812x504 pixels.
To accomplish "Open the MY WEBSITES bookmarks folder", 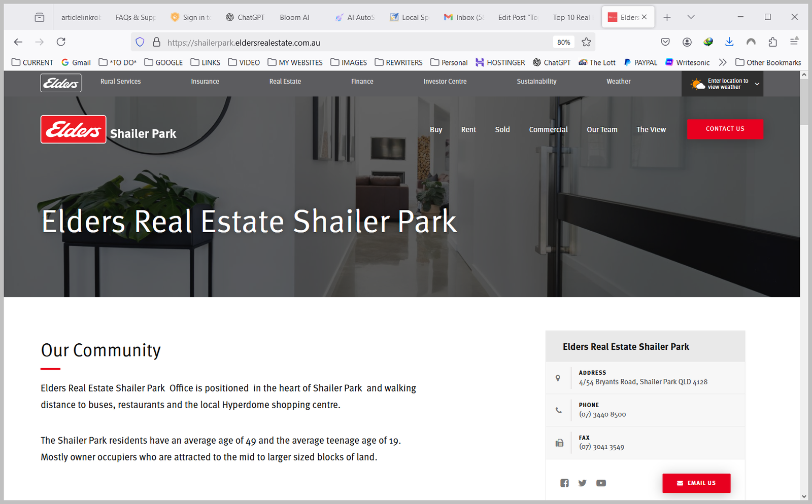I will click(295, 62).
